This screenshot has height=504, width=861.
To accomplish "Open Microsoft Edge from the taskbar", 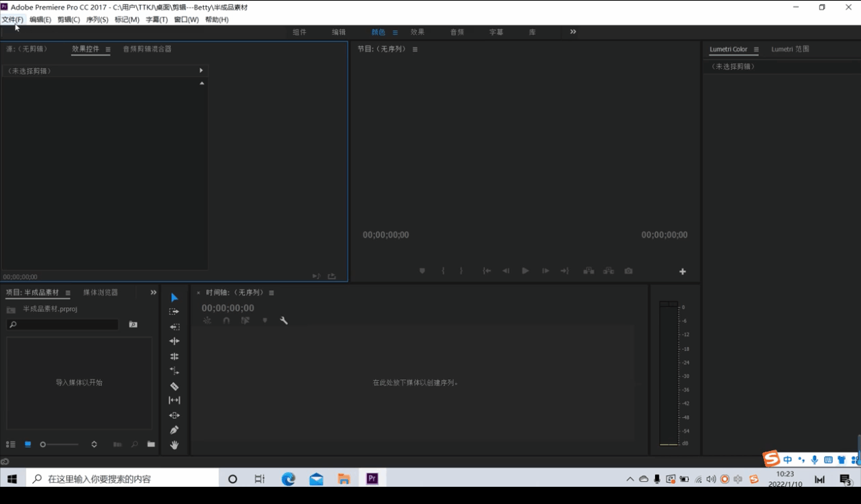I will tap(288, 479).
